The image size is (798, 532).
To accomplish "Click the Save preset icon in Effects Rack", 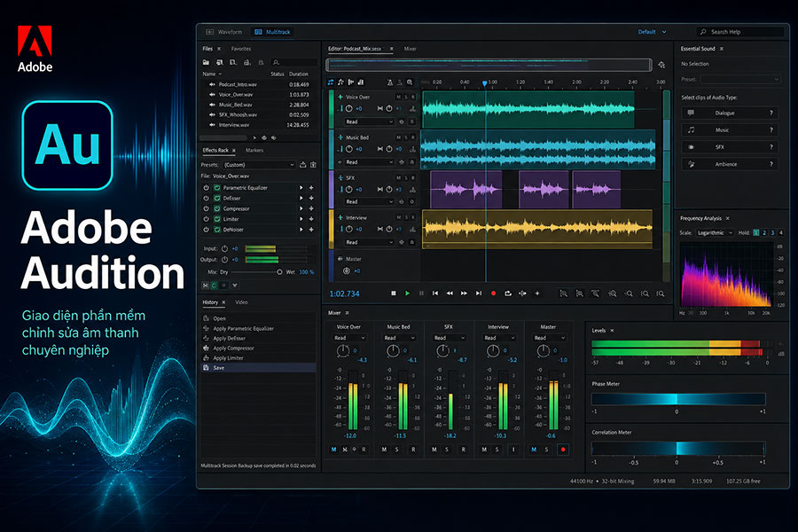I will tap(303, 164).
